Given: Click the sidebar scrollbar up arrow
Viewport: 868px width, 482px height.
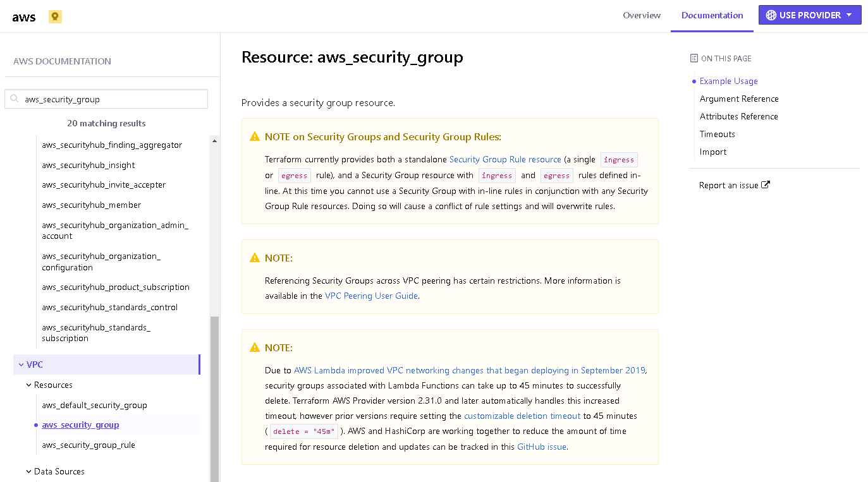Looking at the screenshot, I should pos(214,141).
